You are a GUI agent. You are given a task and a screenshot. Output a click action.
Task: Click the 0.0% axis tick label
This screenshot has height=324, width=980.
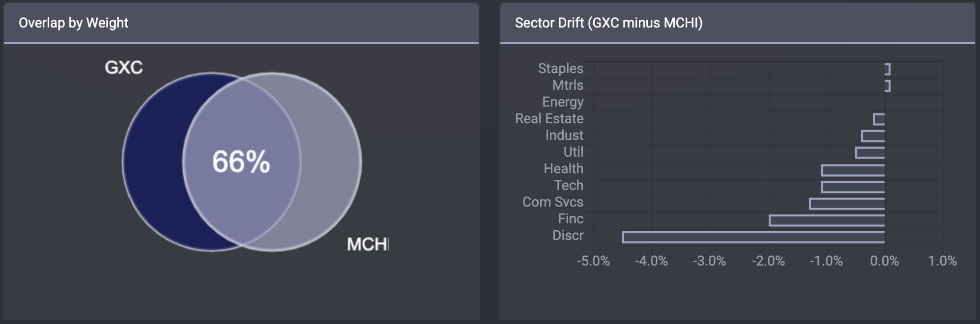[884, 261]
